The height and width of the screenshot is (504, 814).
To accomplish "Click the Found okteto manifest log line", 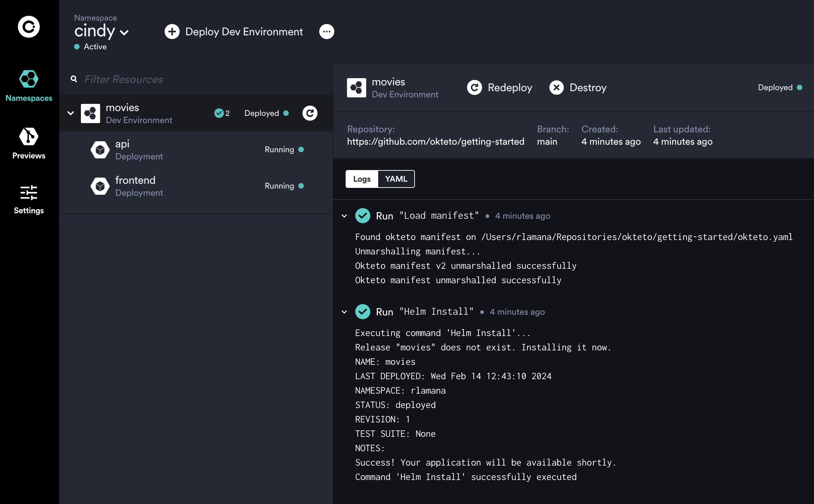I will (x=574, y=237).
